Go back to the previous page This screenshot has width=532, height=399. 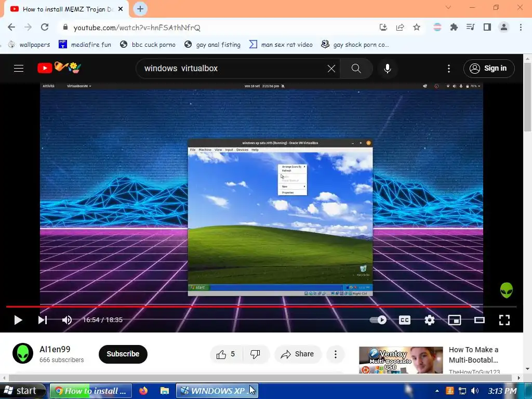click(11, 27)
